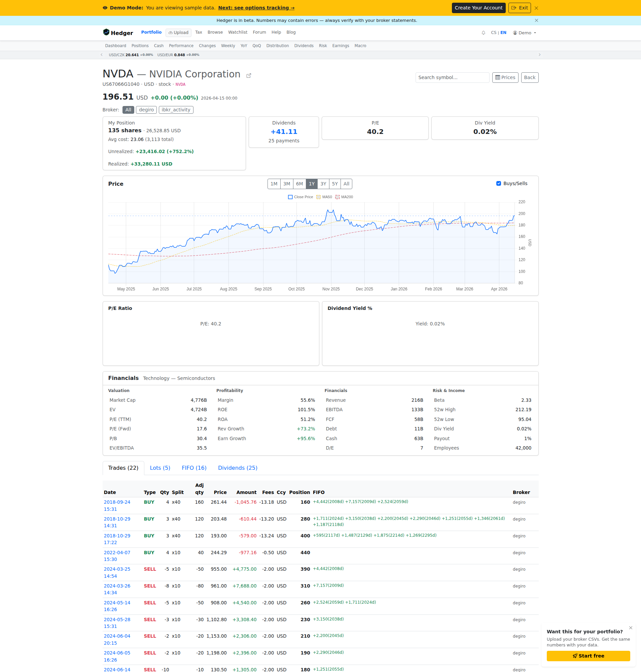
Task: Open the Earnings sub-navigation page
Action: pos(340,46)
